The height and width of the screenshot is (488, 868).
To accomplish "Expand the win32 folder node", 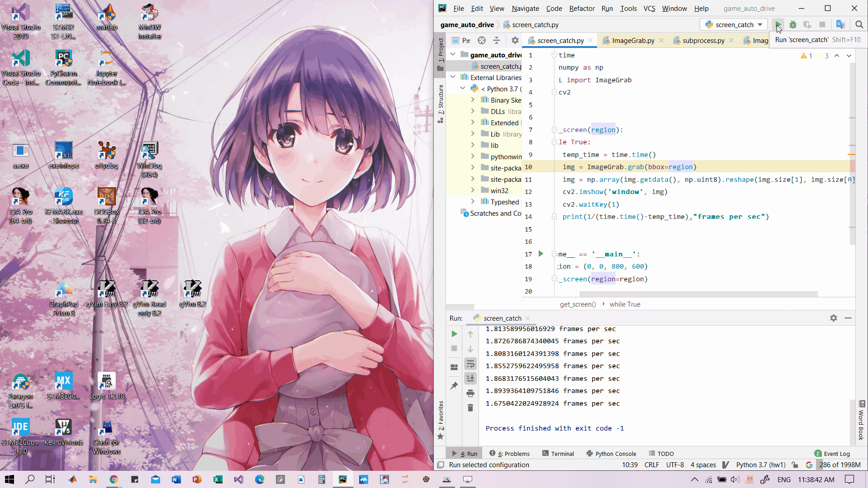I will 473,190.
